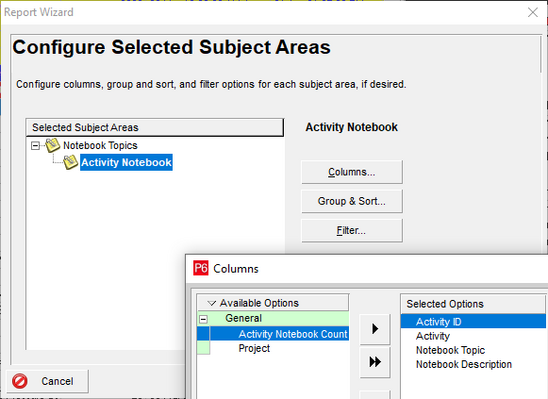
Task: Click the P6 logo in Columns dialog
Action: 201,268
